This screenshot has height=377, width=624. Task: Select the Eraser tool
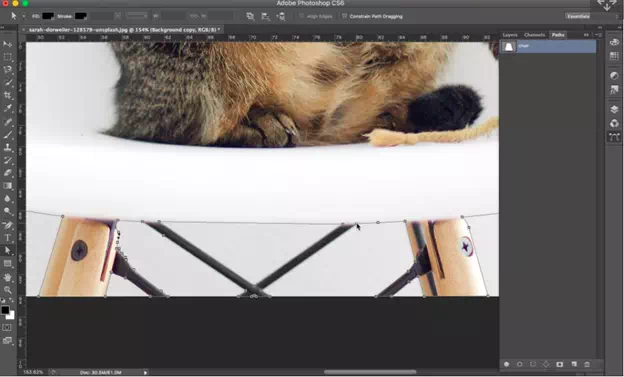(8, 173)
